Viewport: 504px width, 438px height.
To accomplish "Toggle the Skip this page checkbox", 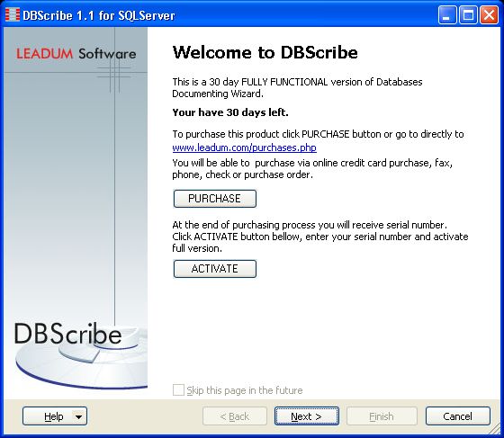I will coord(178,390).
